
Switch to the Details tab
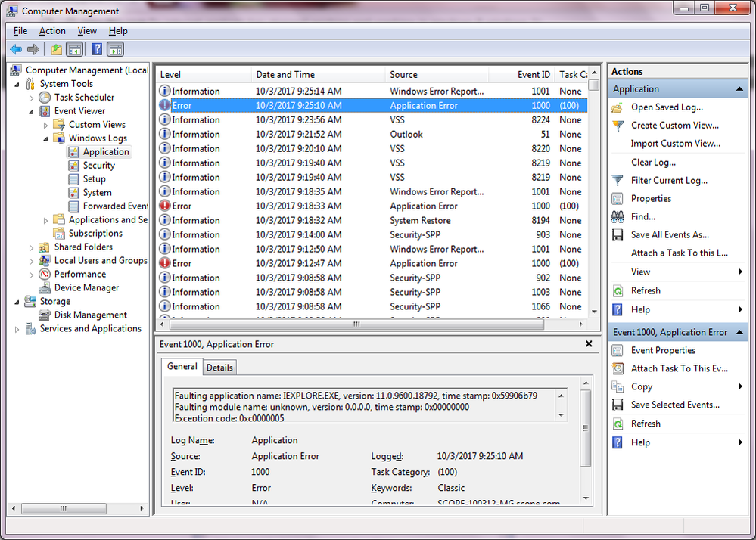point(219,368)
